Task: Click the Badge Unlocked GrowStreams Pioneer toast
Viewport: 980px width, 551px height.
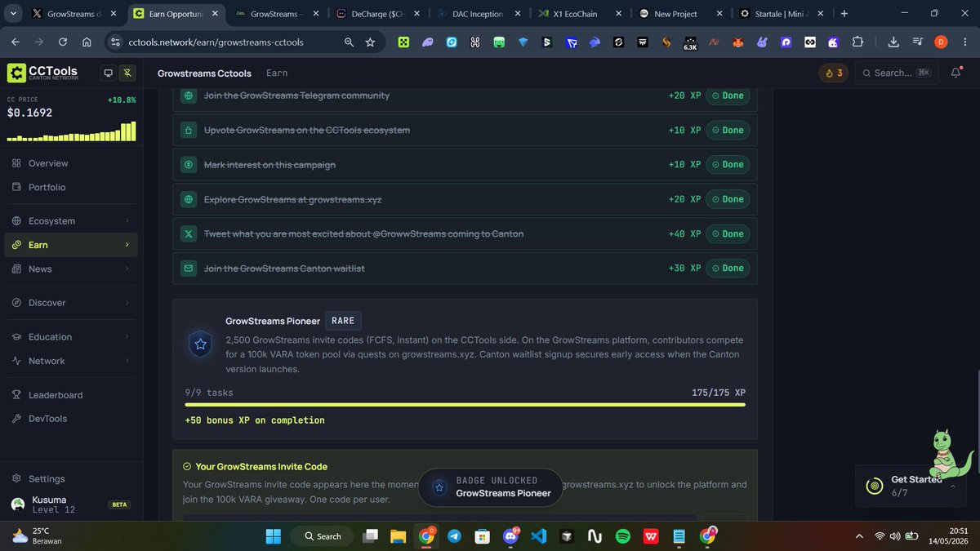Action: coord(490,487)
